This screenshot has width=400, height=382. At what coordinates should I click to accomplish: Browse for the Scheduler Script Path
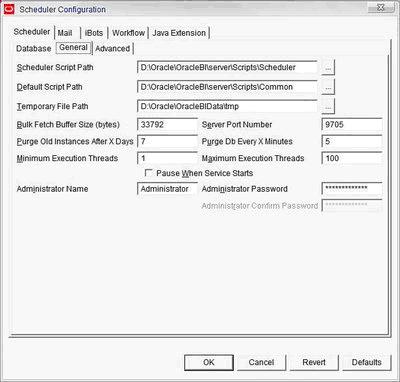(x=328, y=68)
